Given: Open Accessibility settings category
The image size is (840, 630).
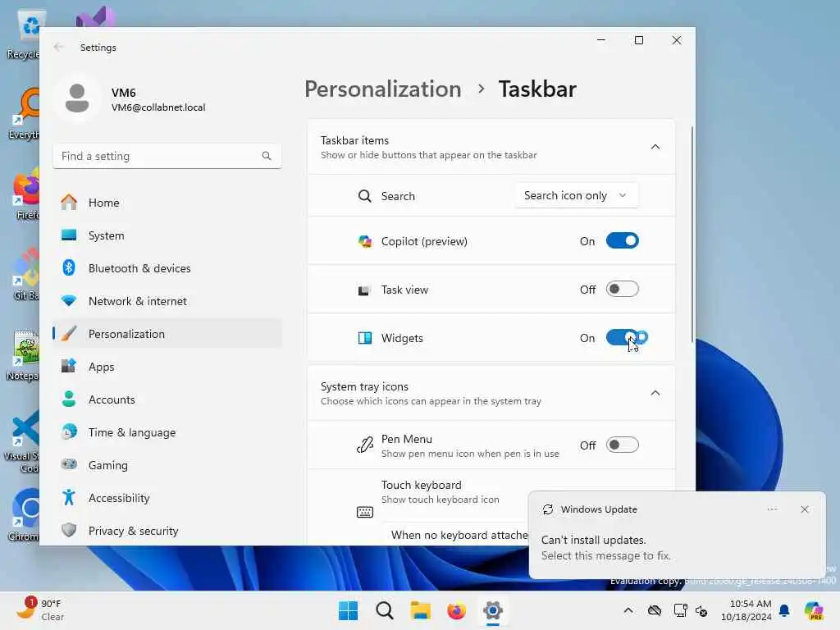Looking at the screenshot, I should point(167,498).
